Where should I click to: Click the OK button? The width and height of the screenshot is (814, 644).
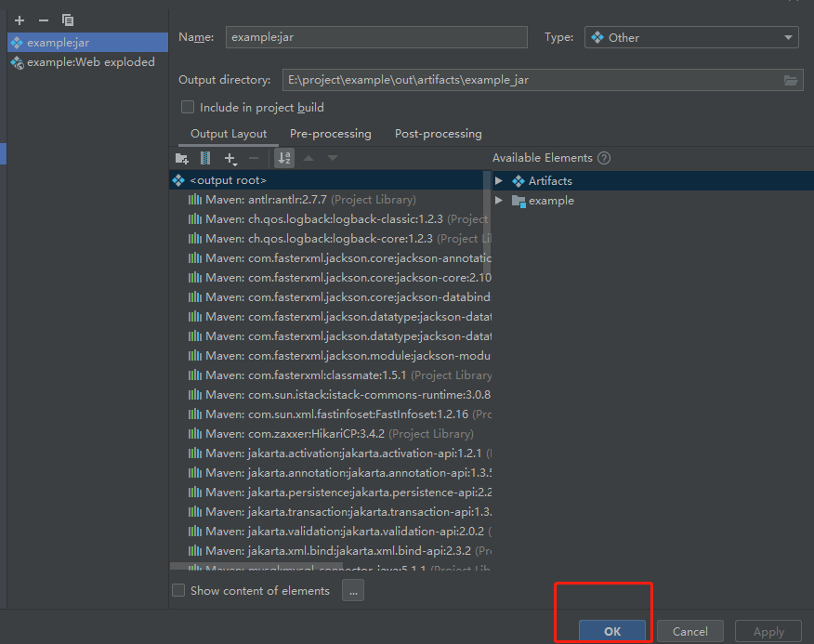coord(611,630)
